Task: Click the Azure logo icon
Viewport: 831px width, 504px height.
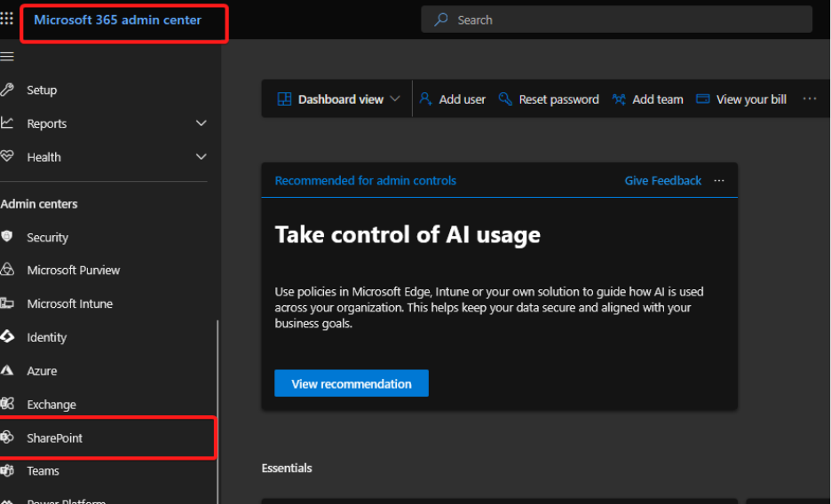Action: pyautogui.click(x=7, y=371)
